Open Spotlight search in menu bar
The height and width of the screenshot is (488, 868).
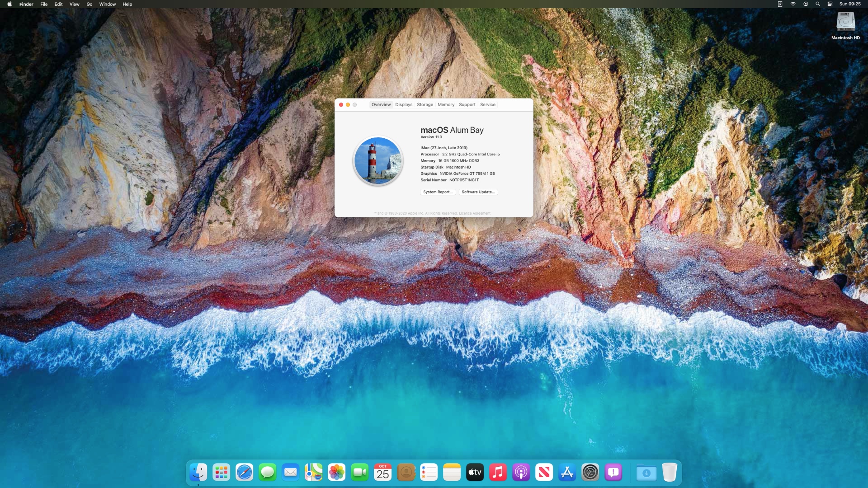817,4
